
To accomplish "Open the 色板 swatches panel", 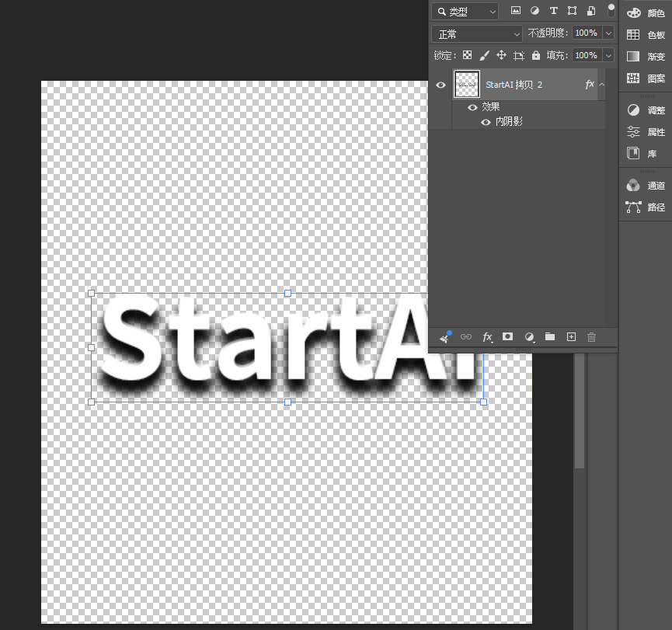I will pyautogui.click(x=646, y=35).
